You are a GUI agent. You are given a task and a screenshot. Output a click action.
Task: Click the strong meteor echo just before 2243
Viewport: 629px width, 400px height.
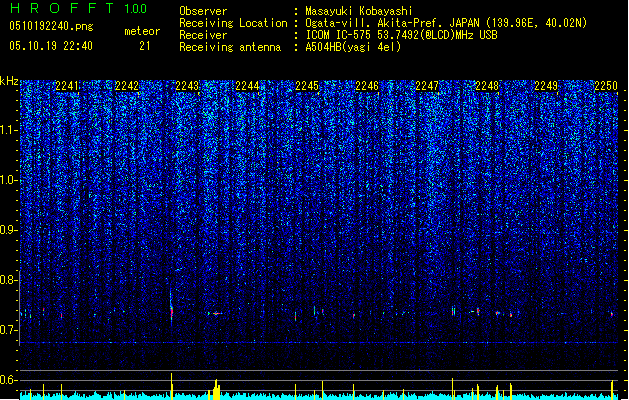point(172,311)
